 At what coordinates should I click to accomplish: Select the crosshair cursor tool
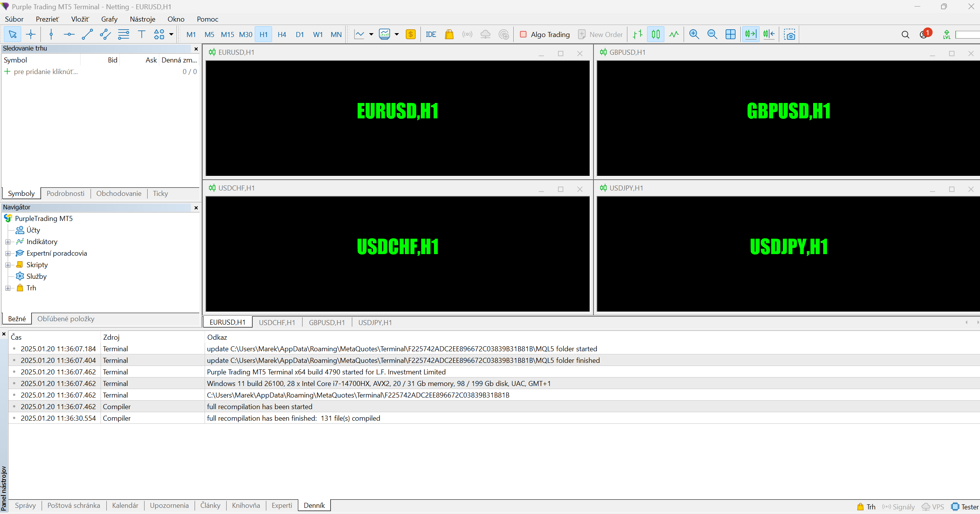31,34
